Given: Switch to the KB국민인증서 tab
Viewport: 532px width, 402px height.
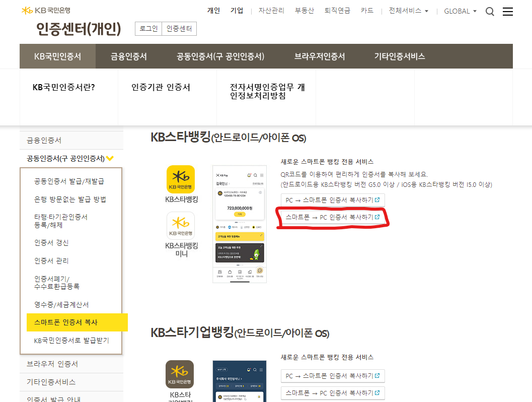Looking at the screenshot, I should 58,56.
